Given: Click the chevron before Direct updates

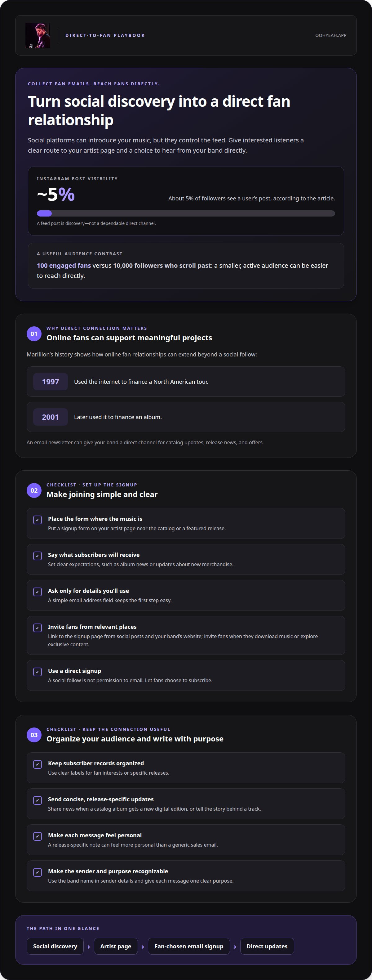Looking at the screenshot, I should point(235,946).
